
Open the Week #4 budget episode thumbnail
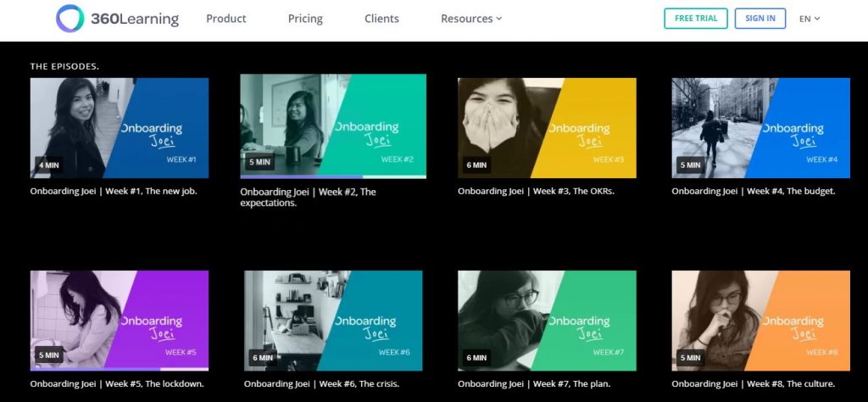coord(760,128)
